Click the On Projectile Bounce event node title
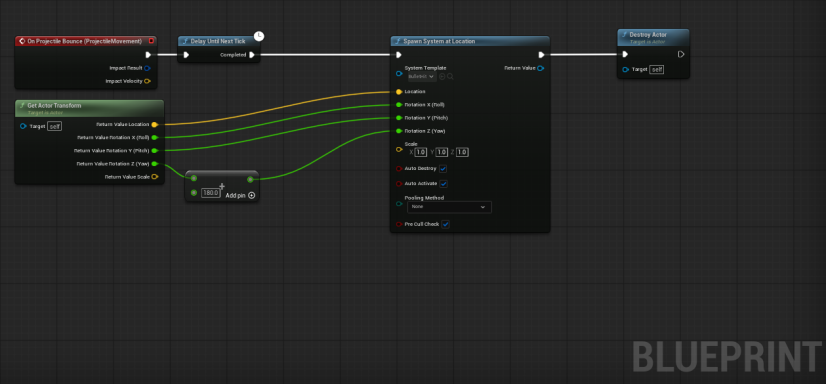826x384 pixels. point(84,41)
